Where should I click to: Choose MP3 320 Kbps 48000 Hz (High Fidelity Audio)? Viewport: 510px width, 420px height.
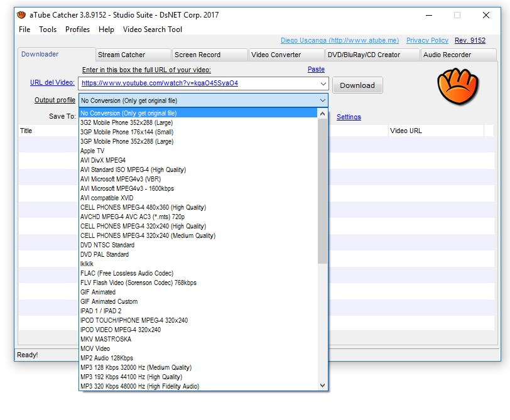(198, 387)
